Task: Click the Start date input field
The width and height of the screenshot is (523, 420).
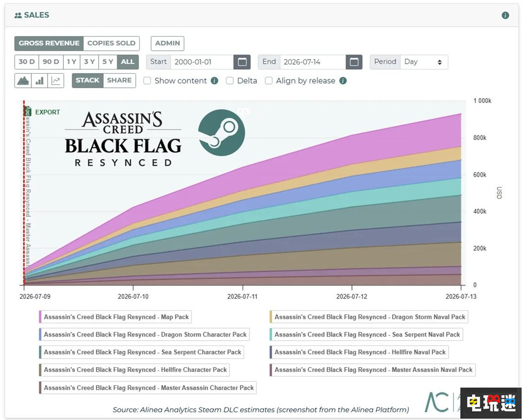Action: click(x=202, y=62)
